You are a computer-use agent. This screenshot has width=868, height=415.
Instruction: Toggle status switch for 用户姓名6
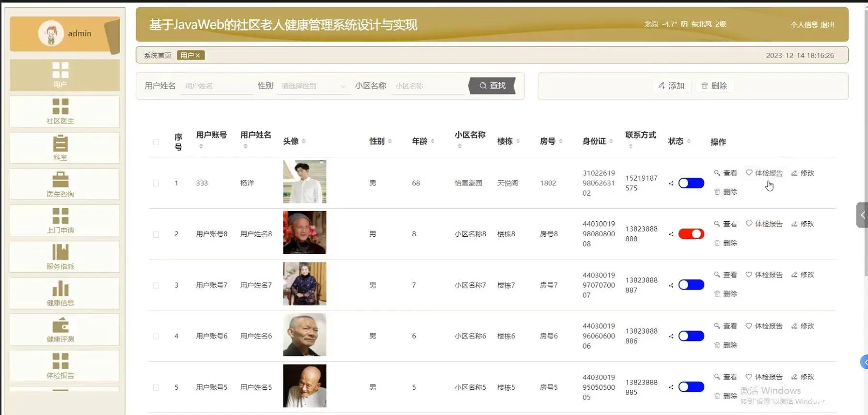click(x=691, y=336)
